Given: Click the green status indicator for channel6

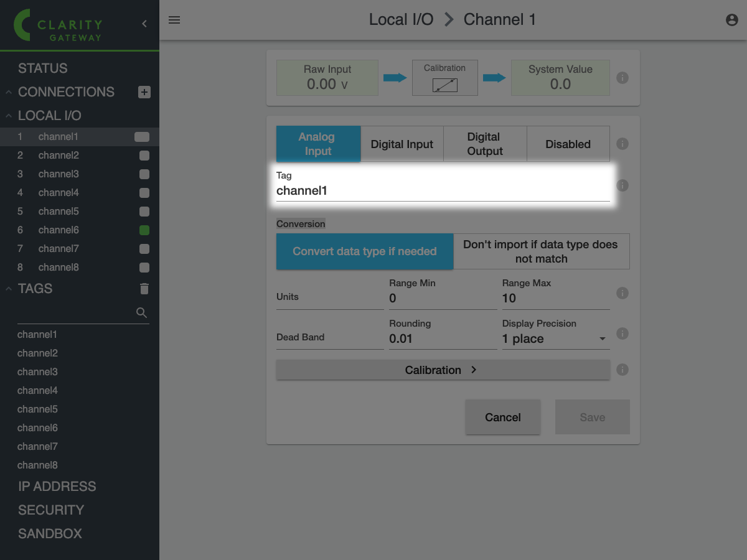Looking at the screenshot, I should [144, 230].
